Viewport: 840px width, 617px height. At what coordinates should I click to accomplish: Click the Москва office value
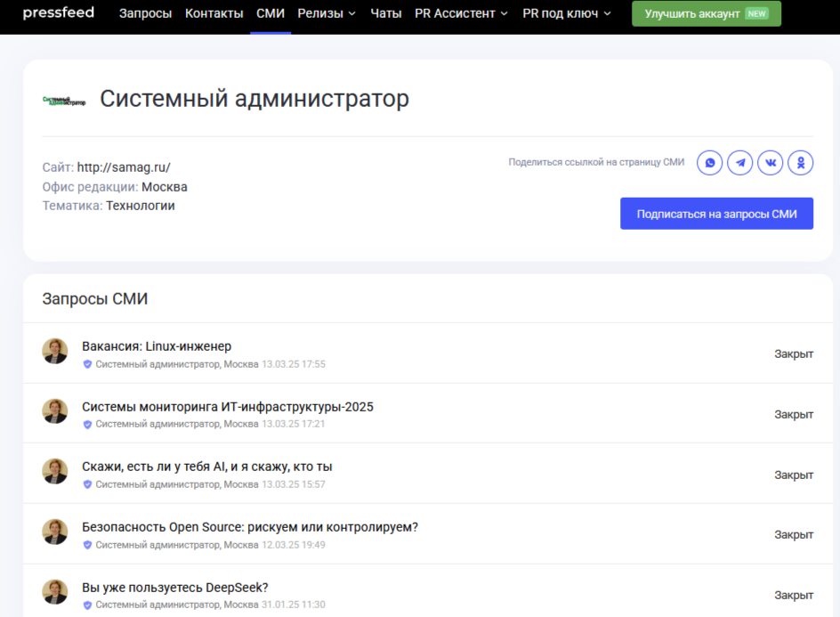165,187
